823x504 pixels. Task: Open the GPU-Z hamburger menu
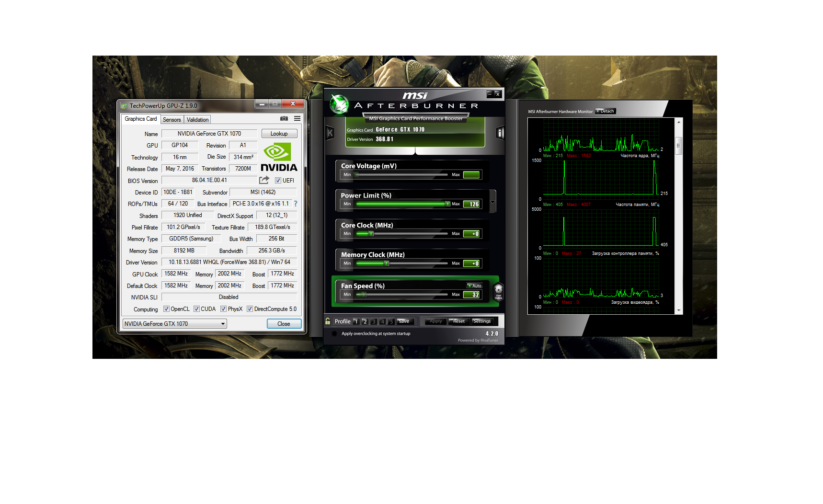297,118
